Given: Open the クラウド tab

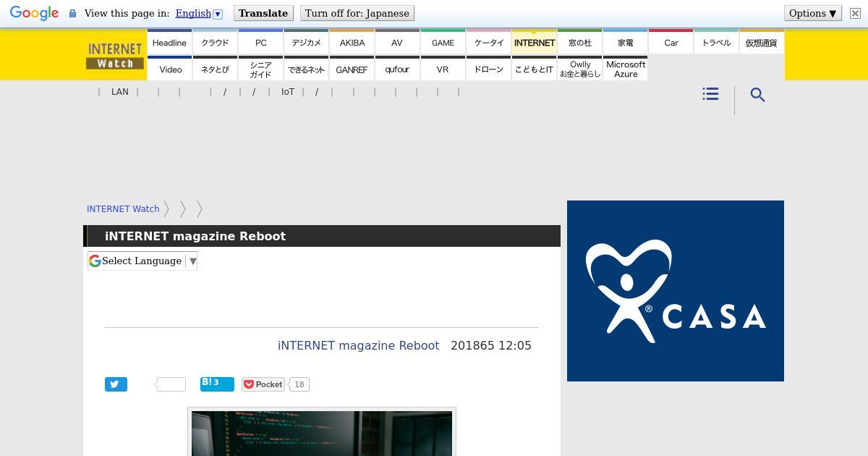Looking at the screenshot, I should pyautogui.click(x=215, y=42).
